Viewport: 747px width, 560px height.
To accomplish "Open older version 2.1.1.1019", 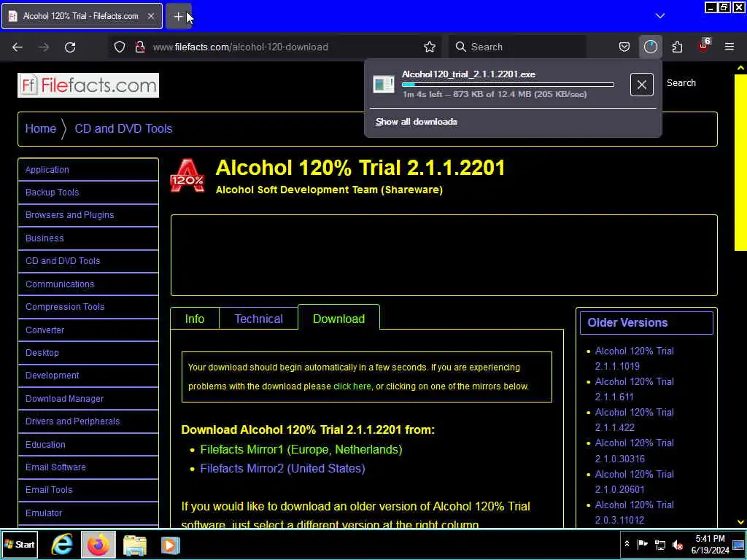I will [634, 359].
